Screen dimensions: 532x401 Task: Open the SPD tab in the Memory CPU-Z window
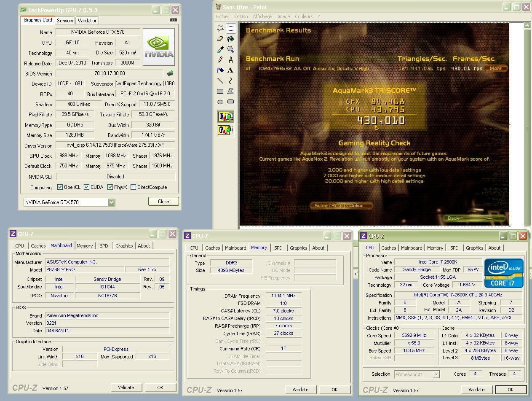point(278,248)
